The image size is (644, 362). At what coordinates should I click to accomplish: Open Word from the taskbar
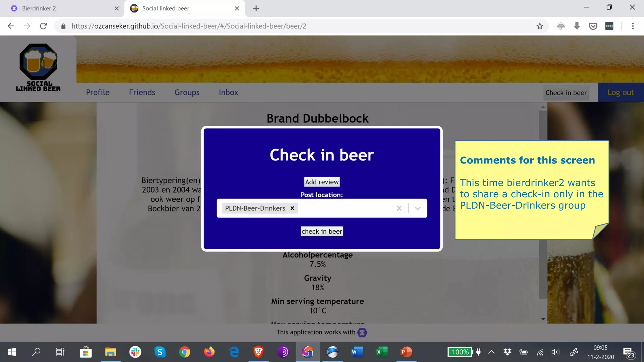coord(357,352)
